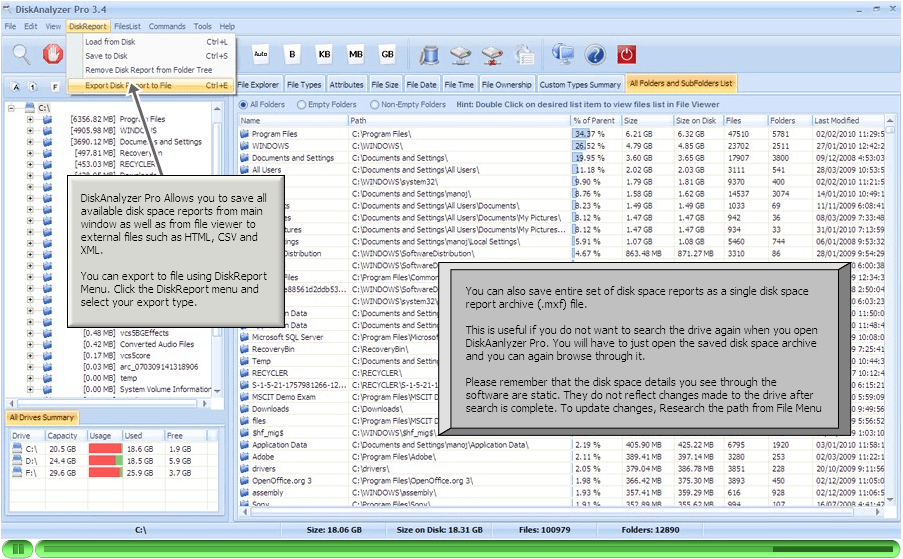This screenshot has width=903, height=559.
Task: Open the All Drives Summary tab
Action: pos(42,417)
